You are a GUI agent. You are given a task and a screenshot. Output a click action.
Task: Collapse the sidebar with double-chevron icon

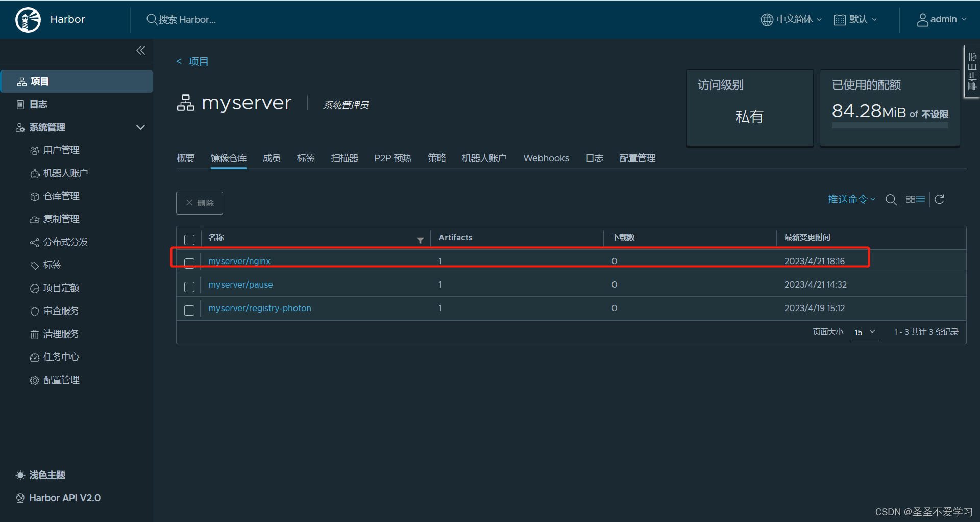[141, 50]
